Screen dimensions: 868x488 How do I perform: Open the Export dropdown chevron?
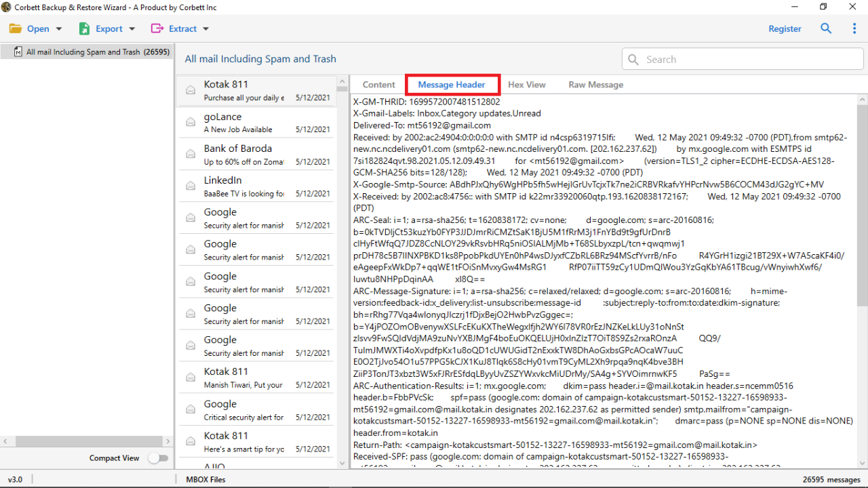click(x=132, y=28)
